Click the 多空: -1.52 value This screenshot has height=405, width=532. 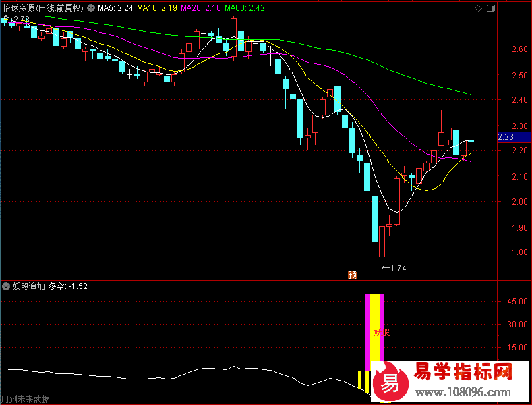67,286
